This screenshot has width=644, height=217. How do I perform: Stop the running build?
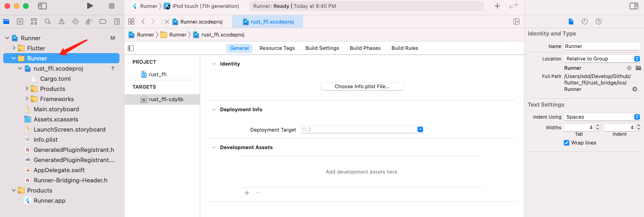point(112,6)
